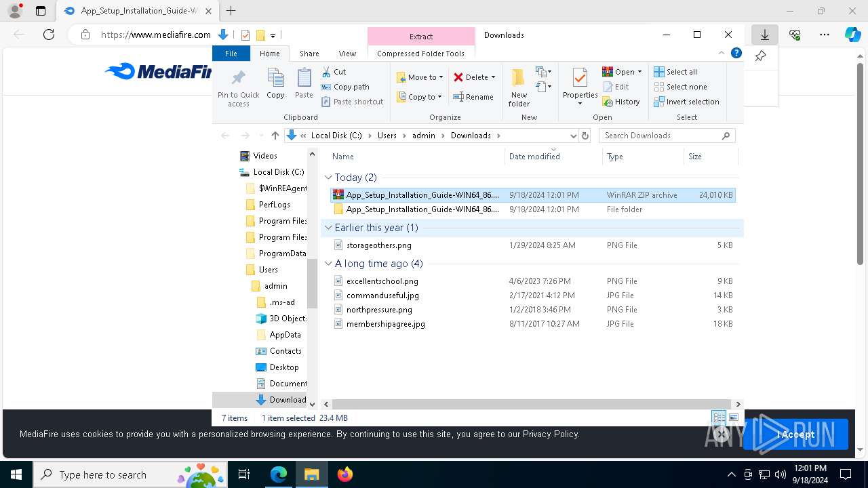Sort by the Type column header

(x=643, y=157)
